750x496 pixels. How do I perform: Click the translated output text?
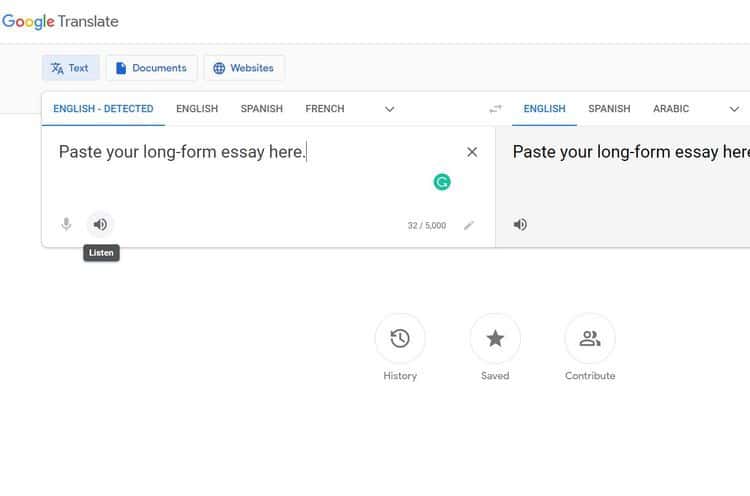click(x=631, y=152)
